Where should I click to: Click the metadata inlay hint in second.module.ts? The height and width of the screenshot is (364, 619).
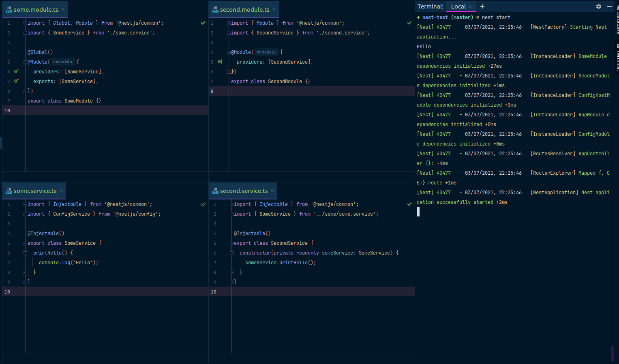pyautogui.click(x=266, y=52)
